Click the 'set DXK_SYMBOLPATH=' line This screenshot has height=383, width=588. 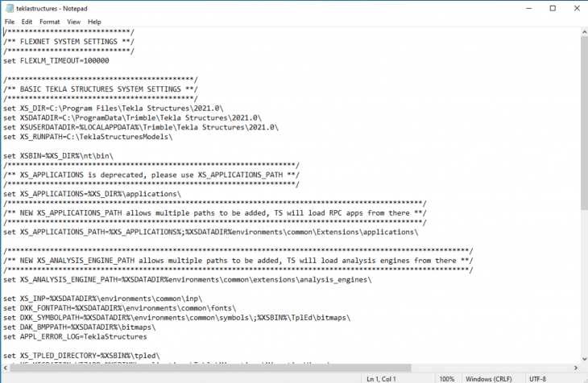click(177, 318)
